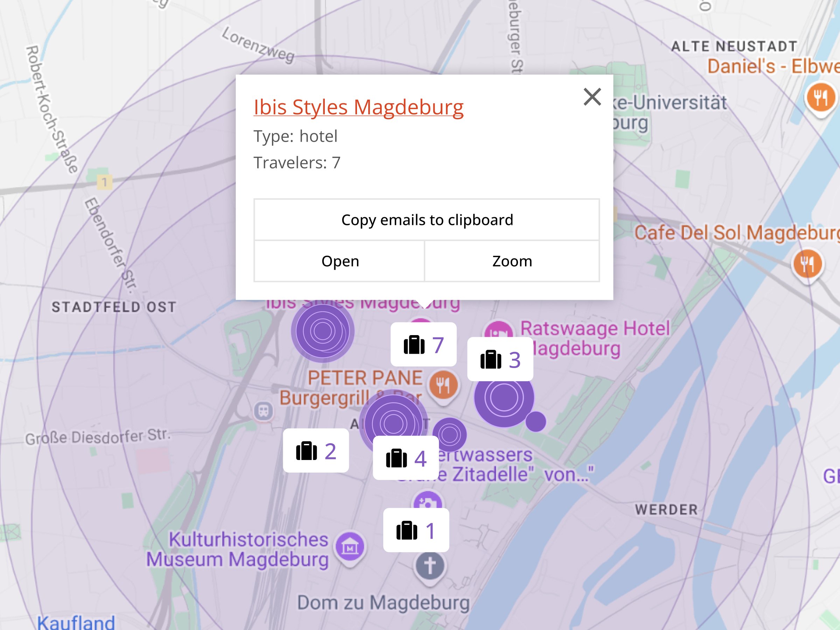This screenshot has width=840, height=630.
Task: Open the Ibis Styles Magdeburg title link
Action: click(x=358, y=107)
